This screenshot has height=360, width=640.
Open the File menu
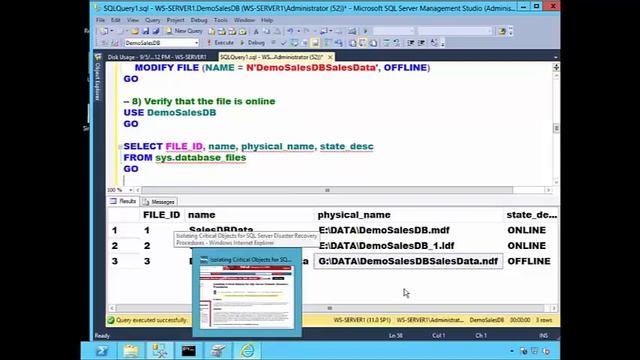(x=100, y=20)
